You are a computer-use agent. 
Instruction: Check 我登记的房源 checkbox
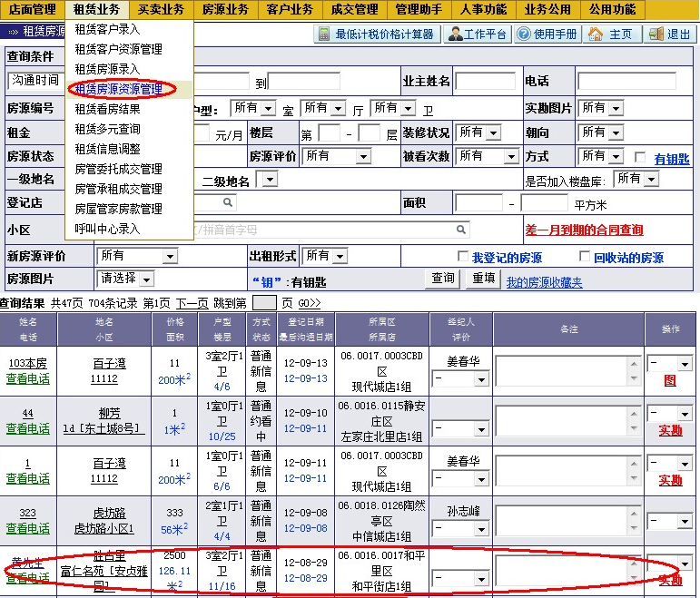pos(462,256)
